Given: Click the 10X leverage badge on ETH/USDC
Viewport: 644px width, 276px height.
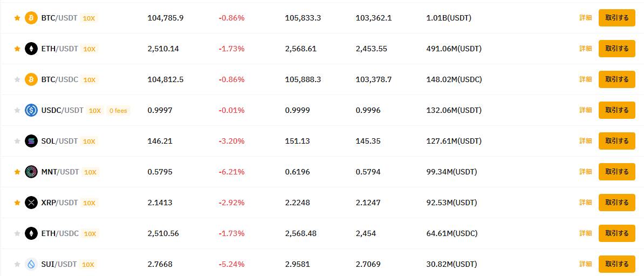Looking at the screenshot, I should [90, 234].
